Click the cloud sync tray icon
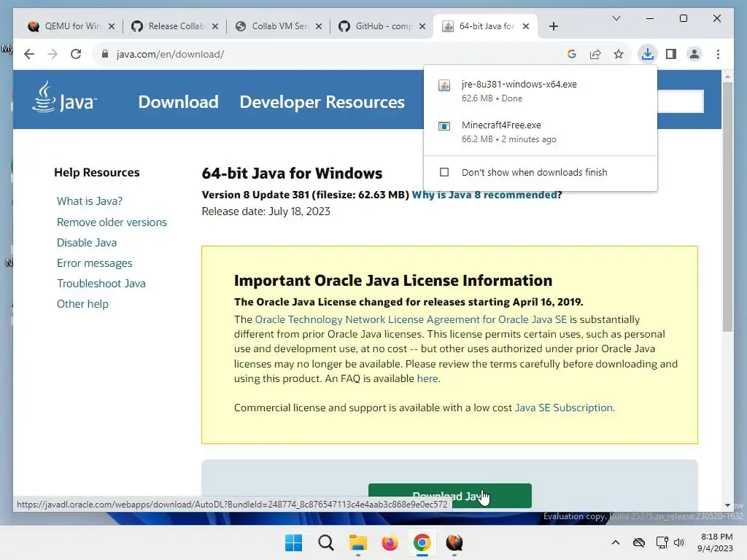This screenshot has height=560, width=747. pyautogui.click(x=639, y=542)
